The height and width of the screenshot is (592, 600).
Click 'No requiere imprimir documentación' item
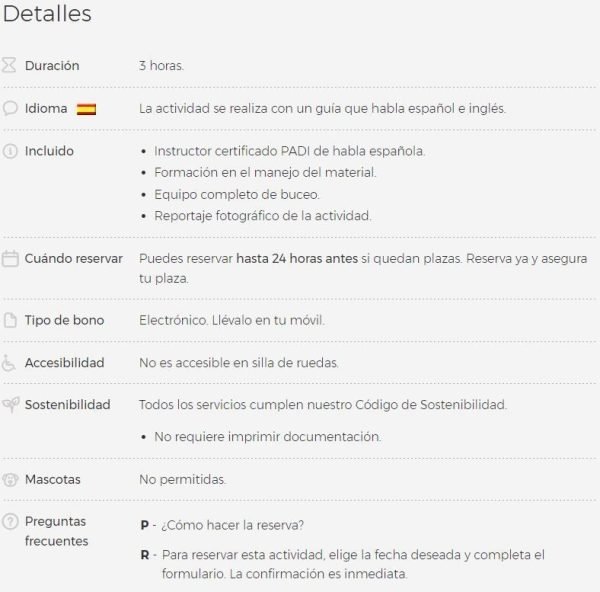coord(267,437)
